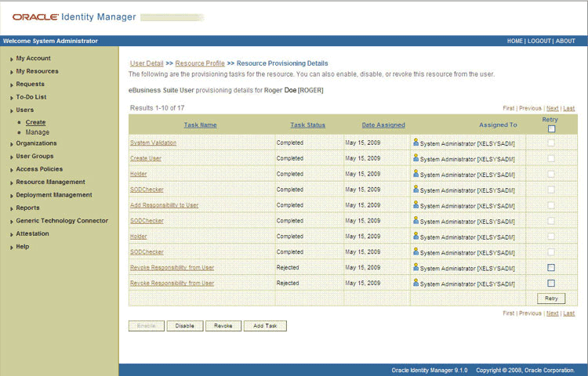This screenshot has width=588, height=376.
Task: Click user icon in Add Responsibility to User row
Action: (x=416, y=205)
